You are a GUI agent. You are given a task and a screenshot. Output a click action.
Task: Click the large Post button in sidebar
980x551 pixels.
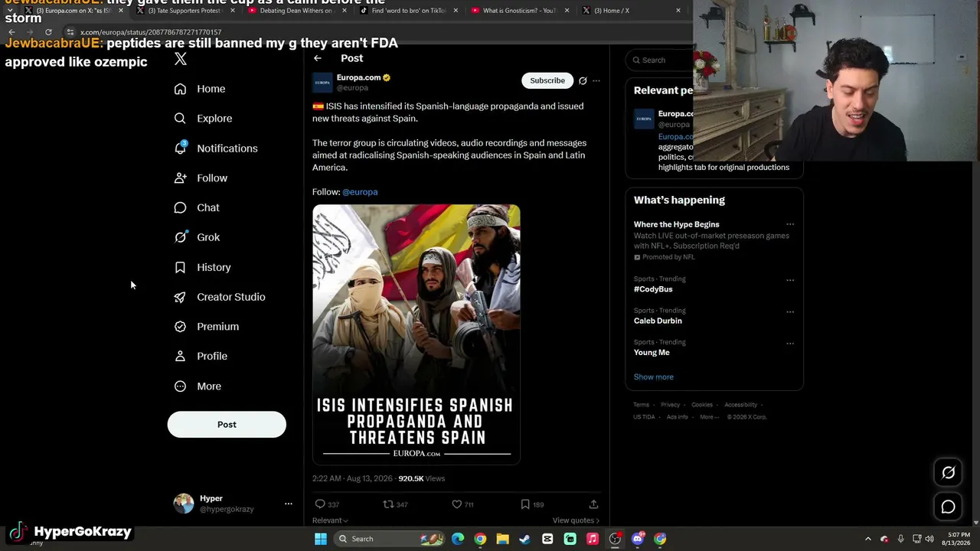pos(227,425)
